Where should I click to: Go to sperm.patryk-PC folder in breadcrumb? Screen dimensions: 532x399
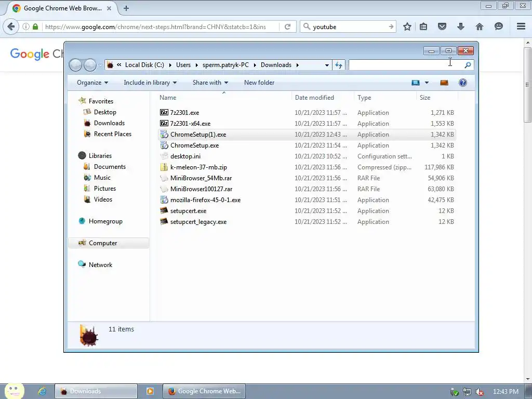click(x=225, y=65)
